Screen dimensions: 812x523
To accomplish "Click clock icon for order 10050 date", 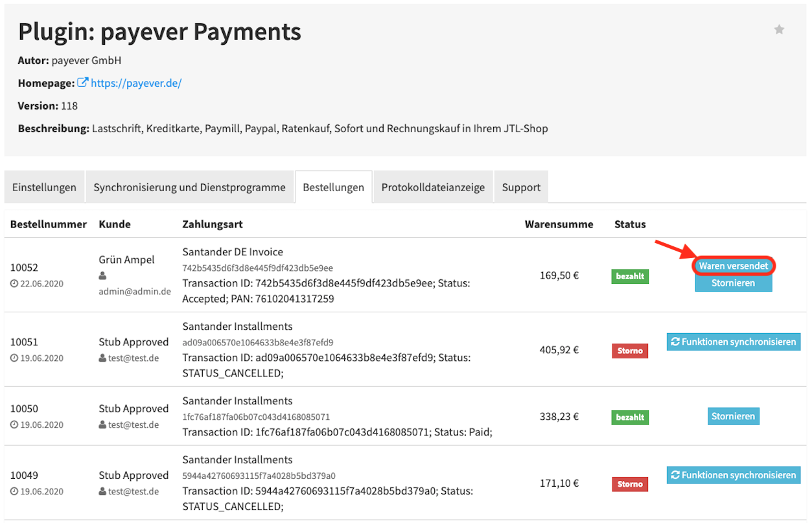I will pos(14,425).
